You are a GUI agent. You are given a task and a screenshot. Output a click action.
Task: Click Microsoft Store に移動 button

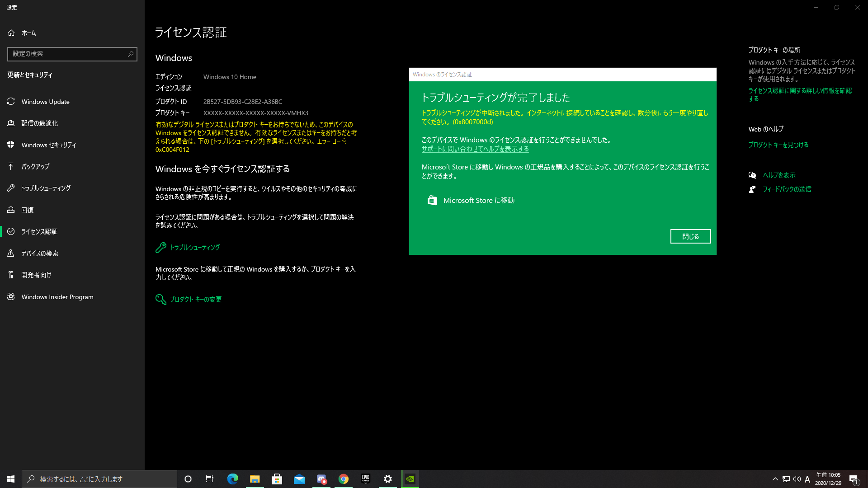471,200
